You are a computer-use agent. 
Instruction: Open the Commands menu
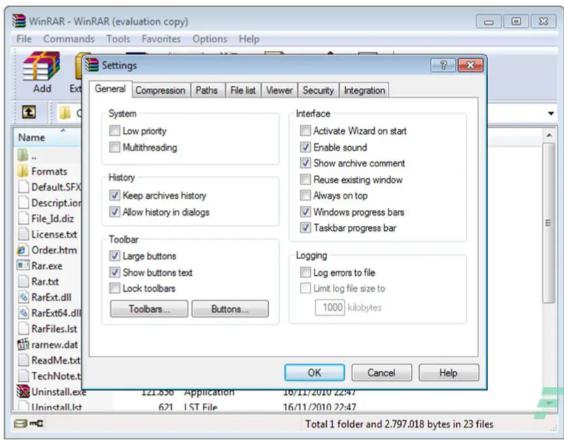pos(69,39)
